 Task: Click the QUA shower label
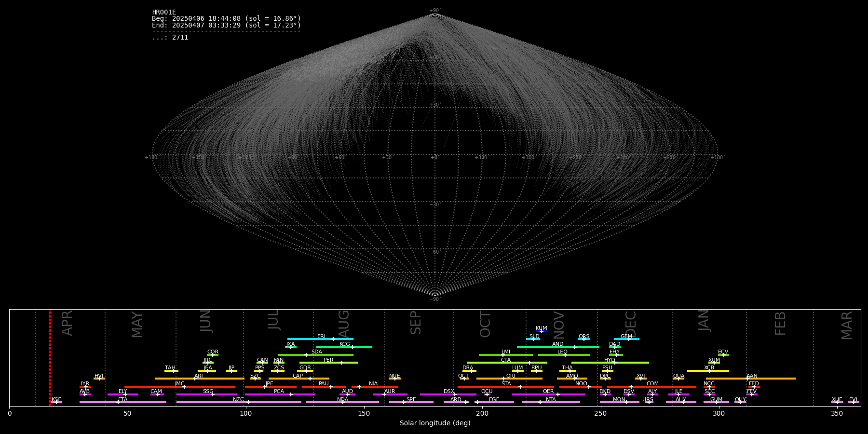678,376
